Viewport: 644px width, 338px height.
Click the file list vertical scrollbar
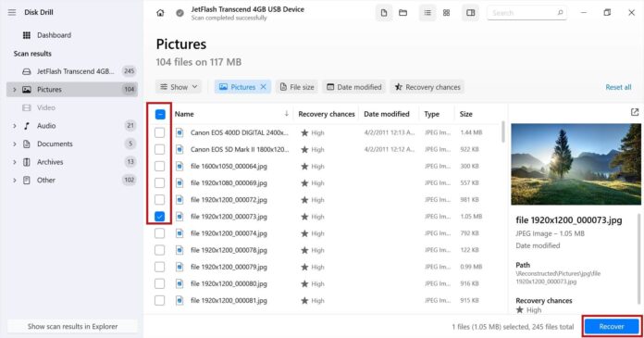coord(503,131)
